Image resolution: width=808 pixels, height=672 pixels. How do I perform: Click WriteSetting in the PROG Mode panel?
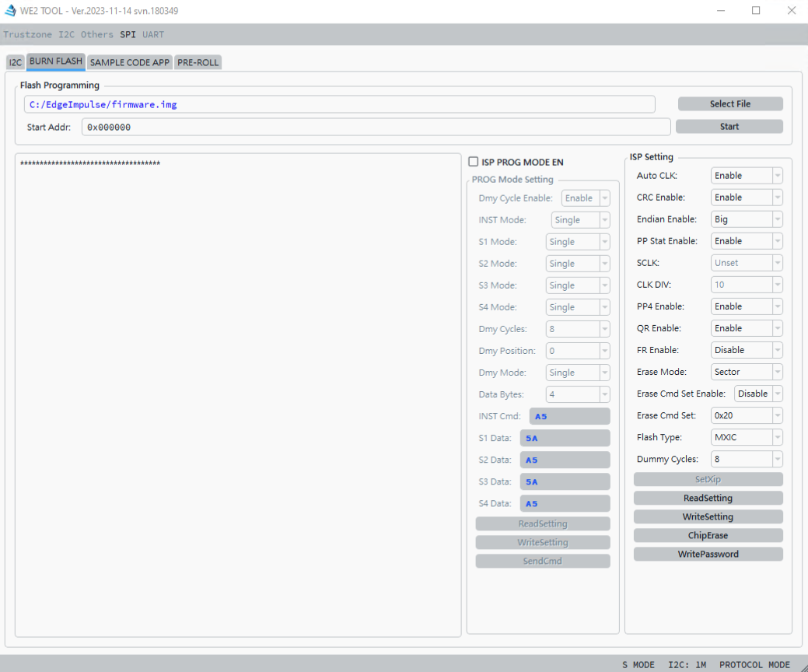543,543
